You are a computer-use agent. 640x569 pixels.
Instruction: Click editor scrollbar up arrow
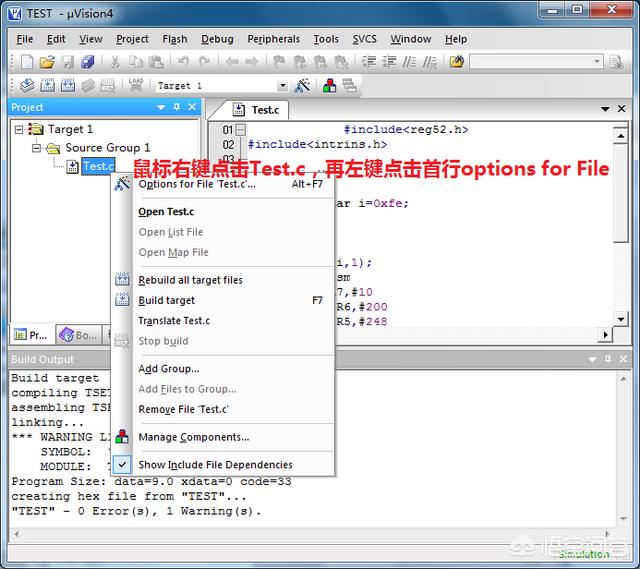pos(621,136)
